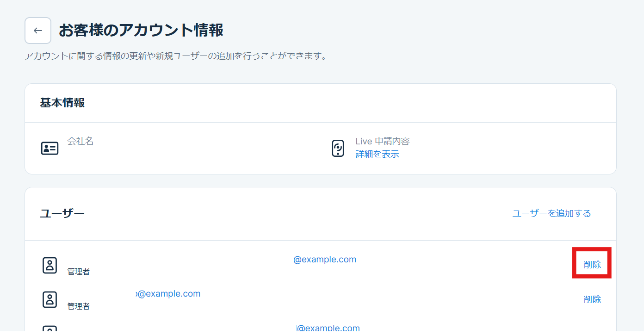Click the 管理者 label of first user
This screenshot has height=335, width=644.
pyautogui.click(x=79, y=272)
